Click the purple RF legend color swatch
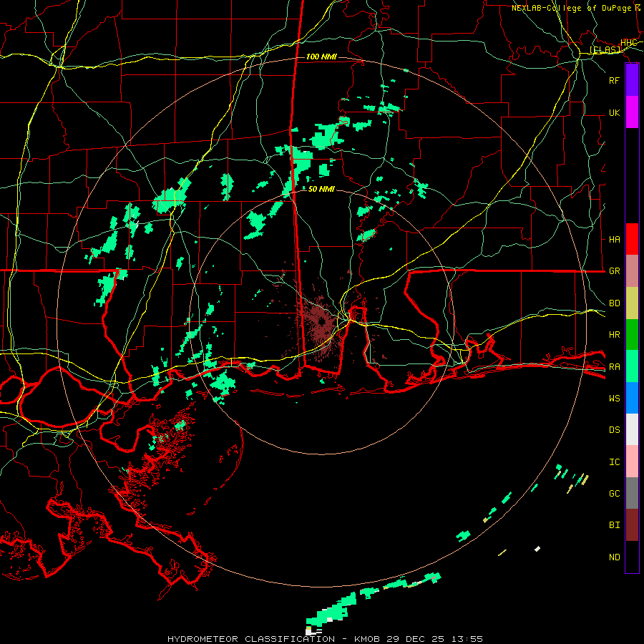The image size is (644, 644). (632, 80)
